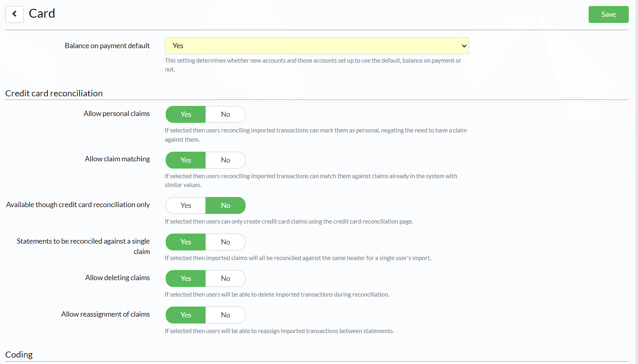
Task: Select No for statements reconciled against single claim
Action: point(226,242)
